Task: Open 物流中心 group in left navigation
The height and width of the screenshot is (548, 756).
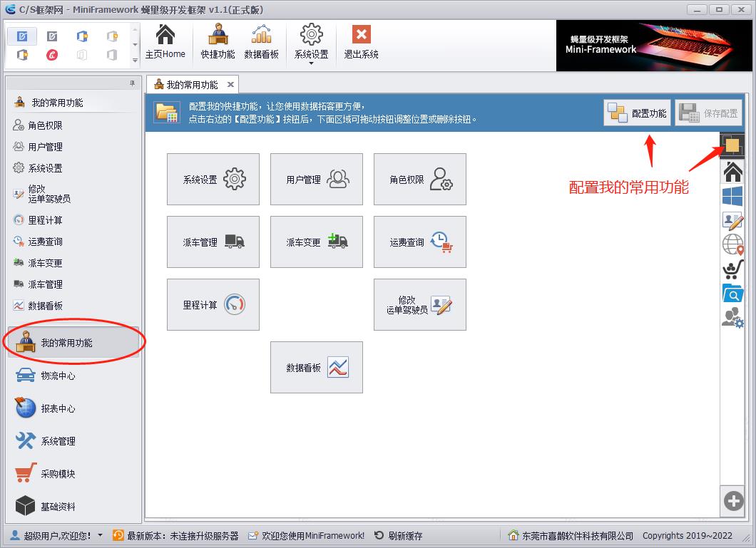Action: point(57,376)
